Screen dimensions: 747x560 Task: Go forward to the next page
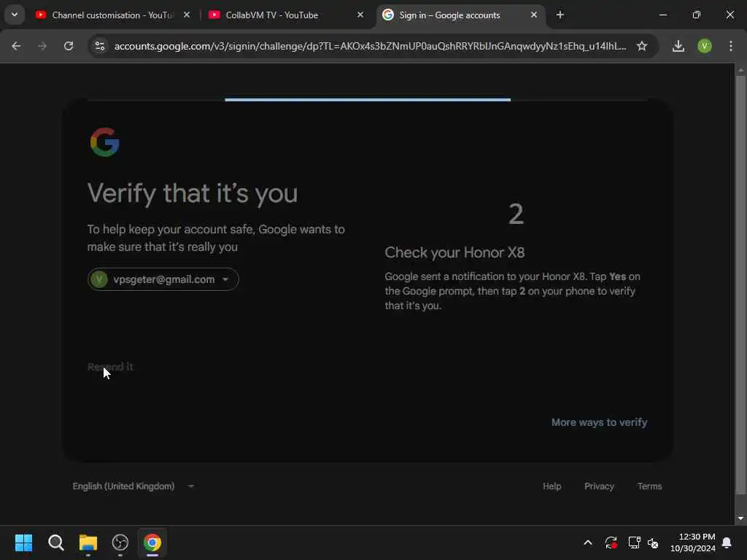point(42,46)
